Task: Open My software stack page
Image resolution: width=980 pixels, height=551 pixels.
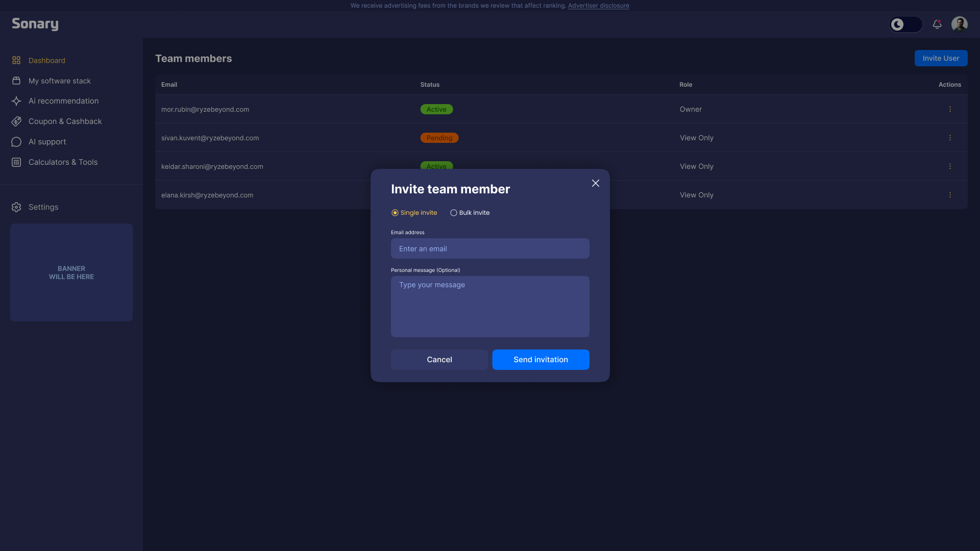Action: click(x=60, y=81)
